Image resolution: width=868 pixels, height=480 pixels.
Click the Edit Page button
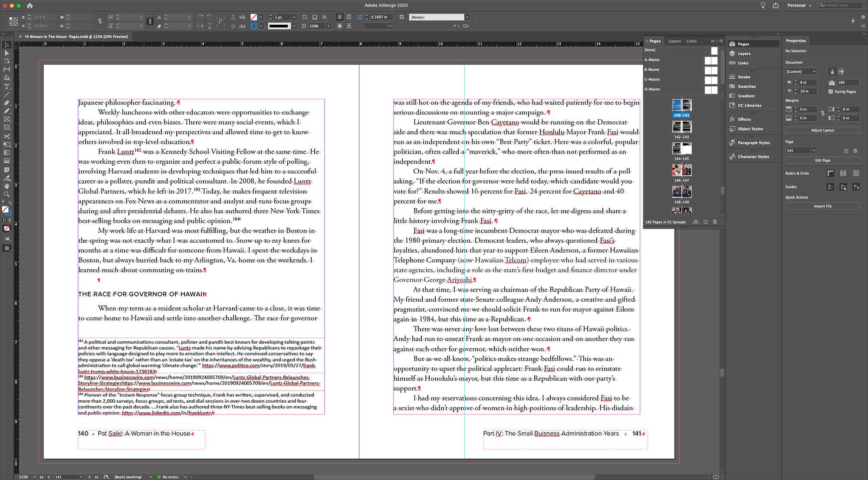pyautogui.click(x=822, y=160)
